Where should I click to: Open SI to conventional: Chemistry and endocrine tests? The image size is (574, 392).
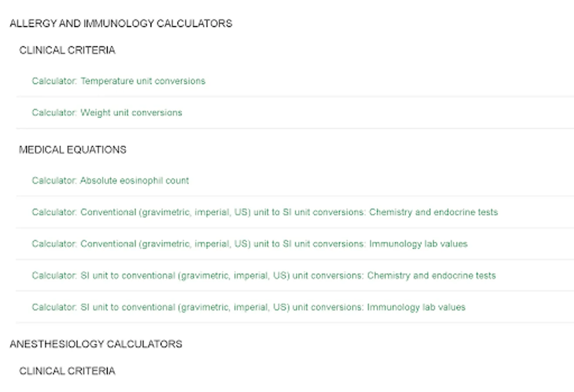264,276
